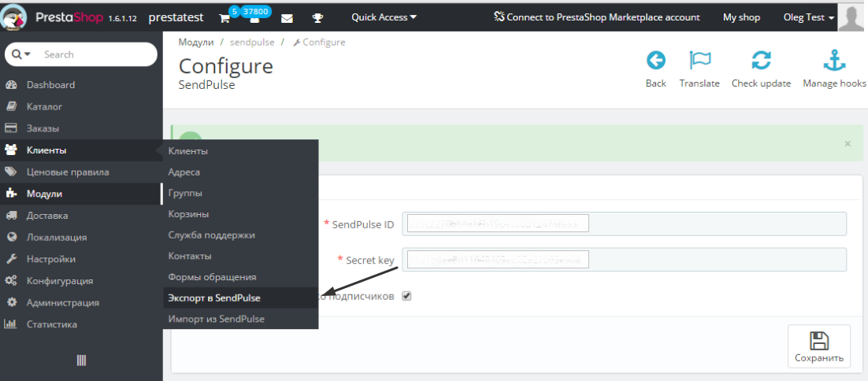
Task: Click the sendpulse breadcrumb link
Action: pyautogui.click(x=252, y=42)
